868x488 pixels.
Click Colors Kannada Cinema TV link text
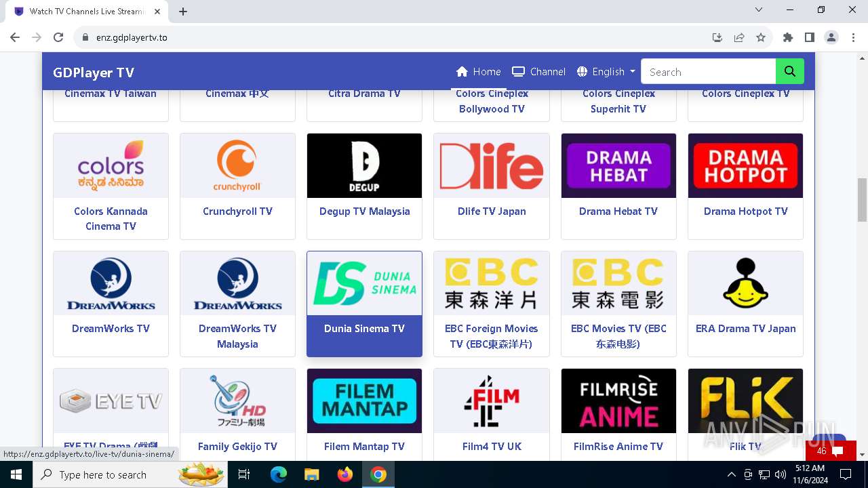tap(111, 218)
